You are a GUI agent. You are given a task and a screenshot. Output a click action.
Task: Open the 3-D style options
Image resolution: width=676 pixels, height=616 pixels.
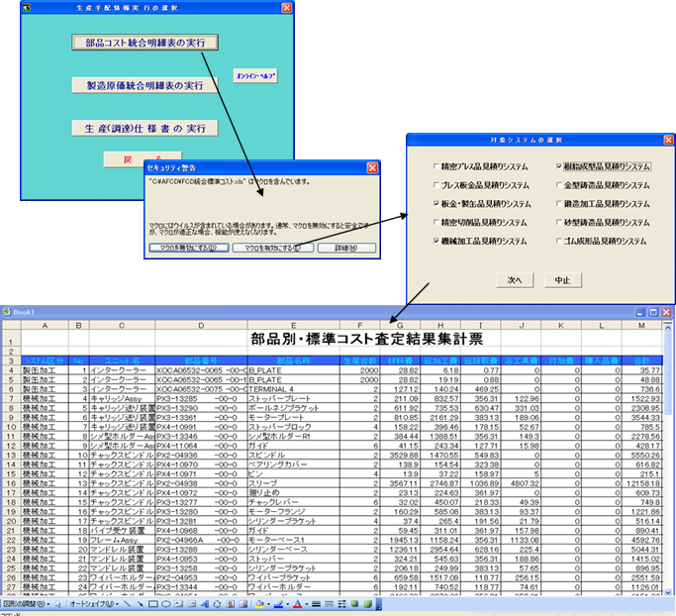coord(368,604)
